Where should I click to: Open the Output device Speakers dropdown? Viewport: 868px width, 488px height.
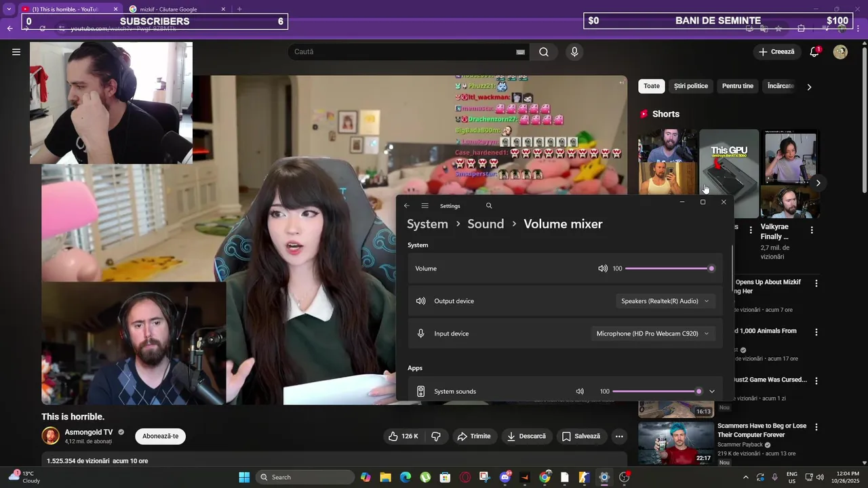[x=665, y=301]
